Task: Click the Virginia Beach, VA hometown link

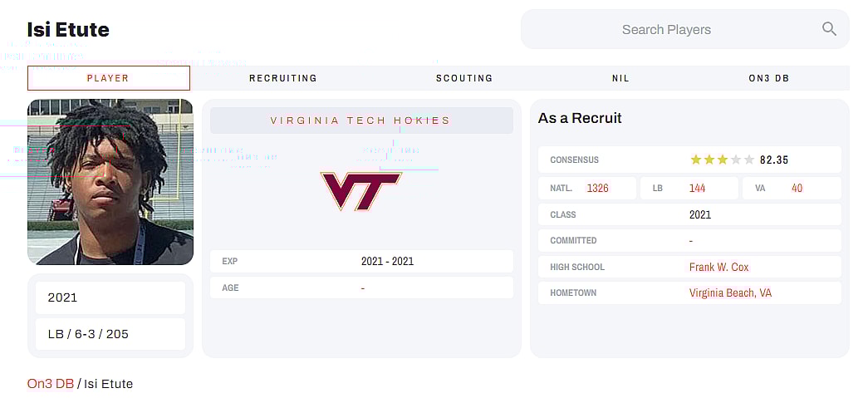Action: click(730, 293)
